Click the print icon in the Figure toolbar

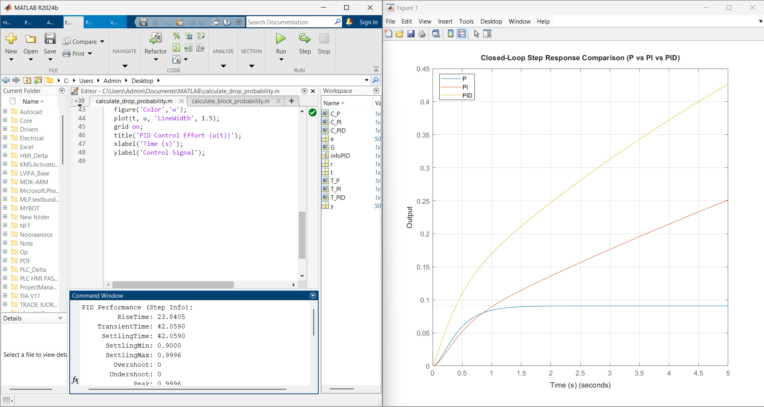coord(422,34)
